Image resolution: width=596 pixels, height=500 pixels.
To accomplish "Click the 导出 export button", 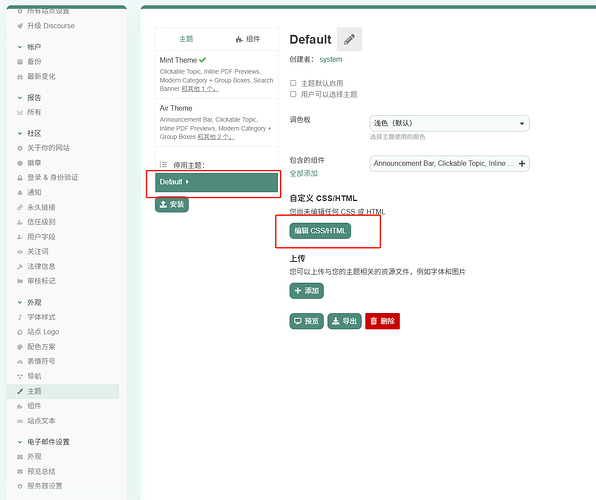I will tap(344, 321).
